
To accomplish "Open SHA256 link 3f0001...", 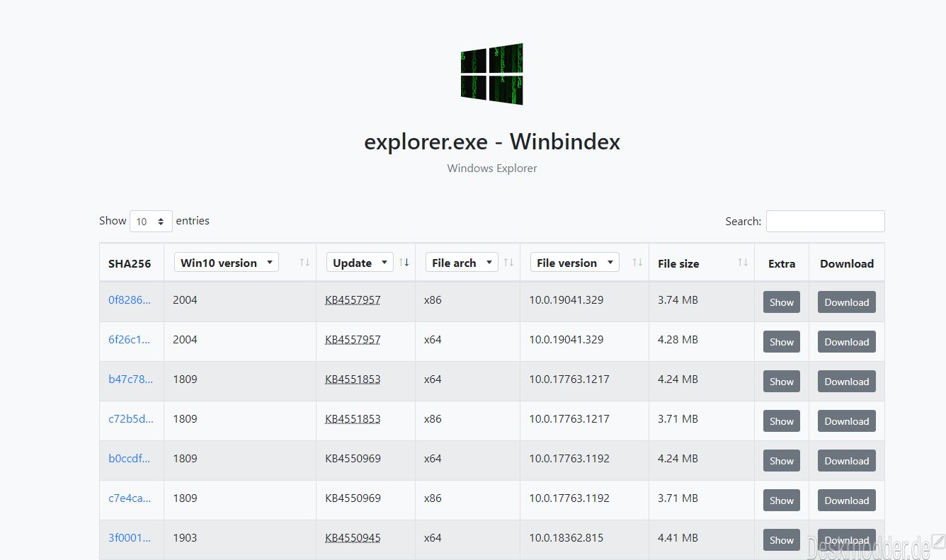I will [130, 537].
